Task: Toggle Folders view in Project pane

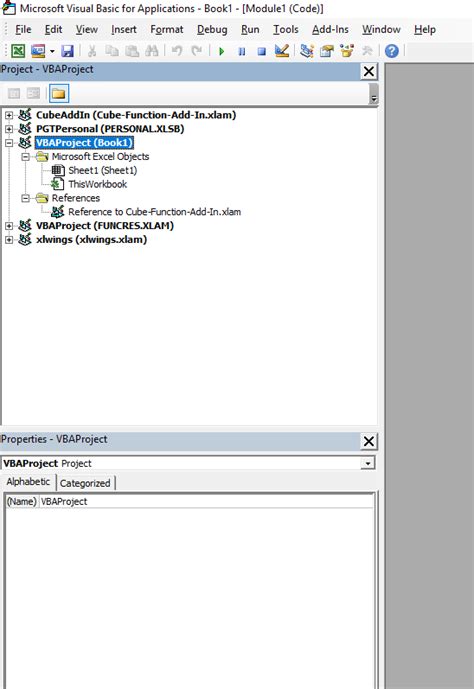Action: [x=59, y=94]
